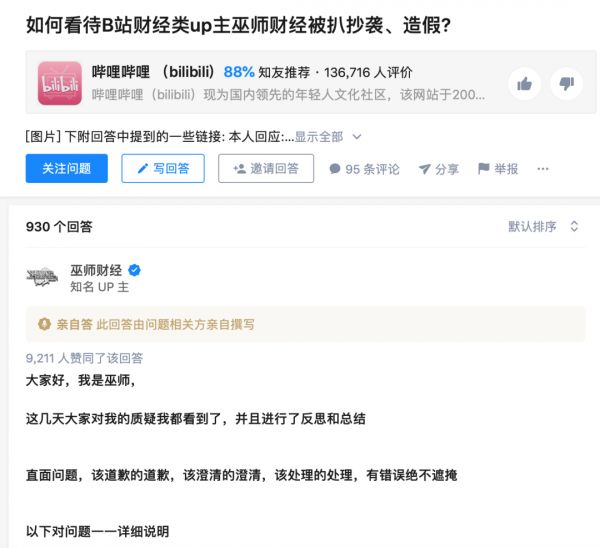Click the 分享 share icon
This screenshot has width=600, height=548.
(424, 169)
